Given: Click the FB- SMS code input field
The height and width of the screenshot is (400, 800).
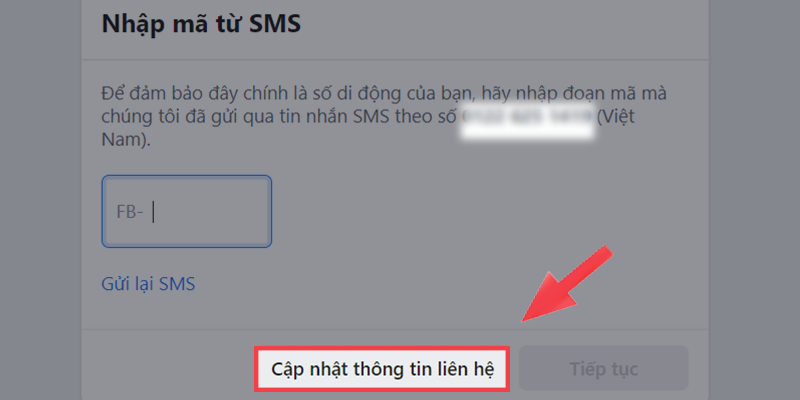Looking at the screenshot, I should [x=187, y=212].
